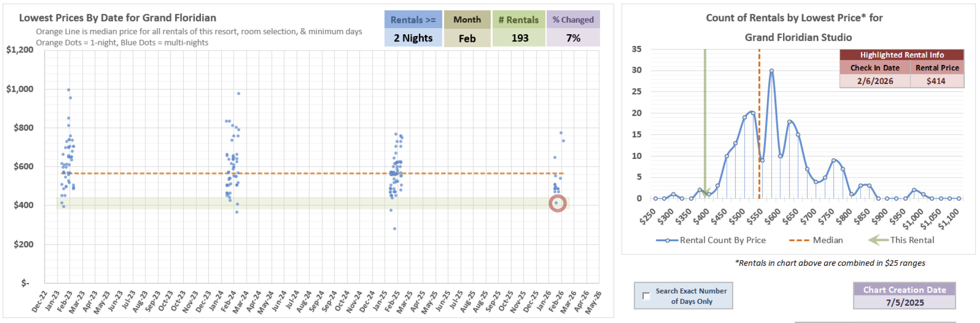Select the '# Rentals' header cell
980x323 pixels.
click(519, 20)
